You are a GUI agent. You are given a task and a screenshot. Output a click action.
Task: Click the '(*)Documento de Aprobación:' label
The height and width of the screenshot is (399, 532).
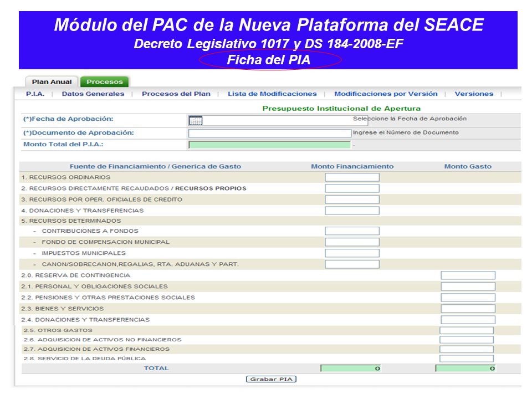(x=78, y=133)
